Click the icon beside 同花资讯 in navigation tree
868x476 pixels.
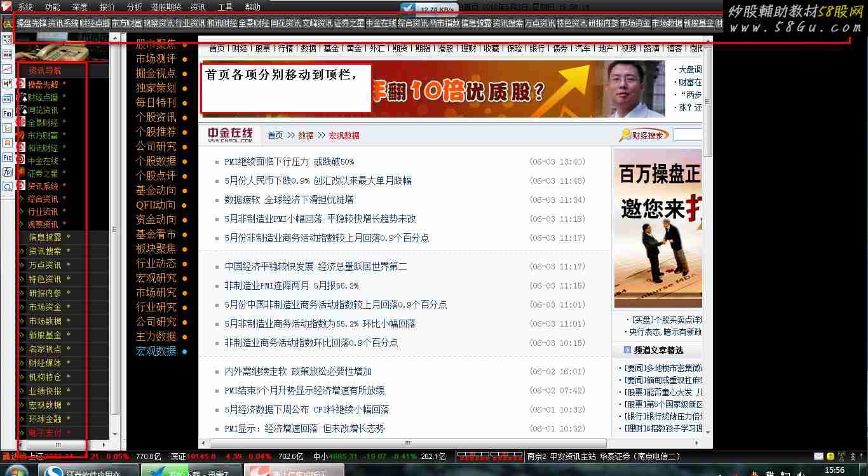[x=21, y=109]
